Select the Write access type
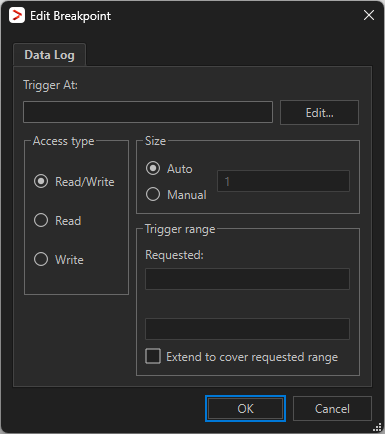The height and width of the screenshot is (434, 385). point(59,260)
